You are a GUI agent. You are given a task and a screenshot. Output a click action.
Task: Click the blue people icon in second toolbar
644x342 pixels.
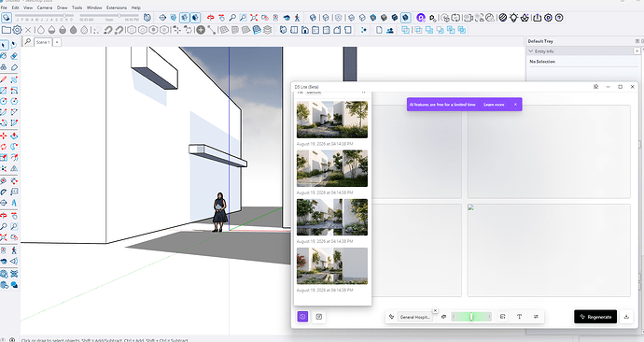click(390, 30)
